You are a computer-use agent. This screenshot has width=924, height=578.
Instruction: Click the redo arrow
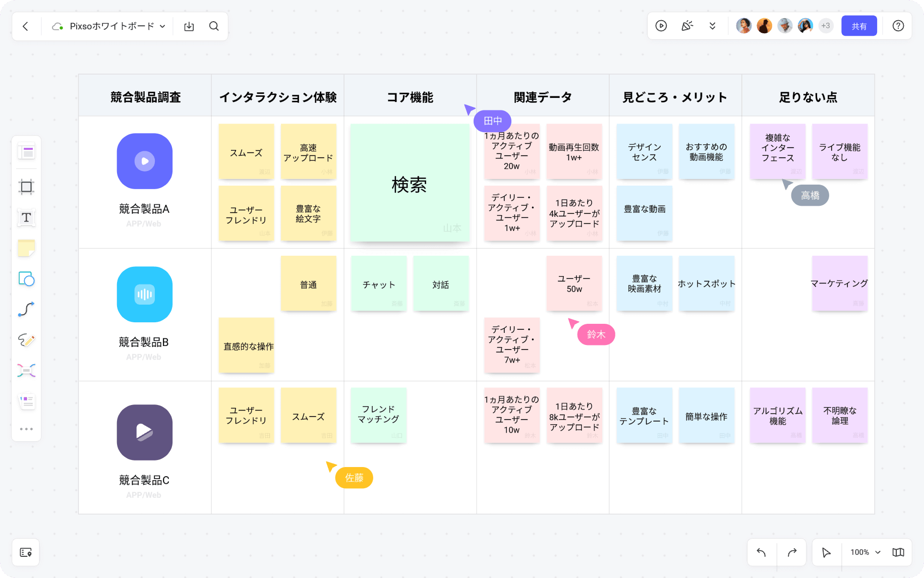pos(792,552)
